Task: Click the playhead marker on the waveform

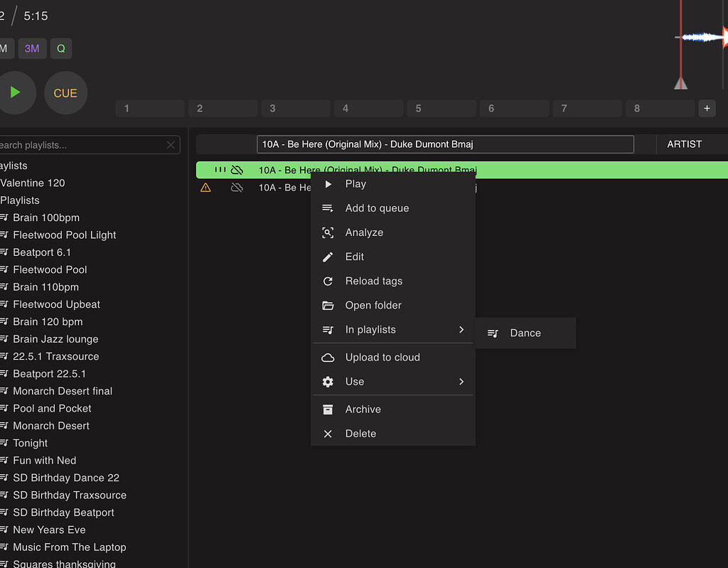Action: pyautogui.click(x=680, y=83)
